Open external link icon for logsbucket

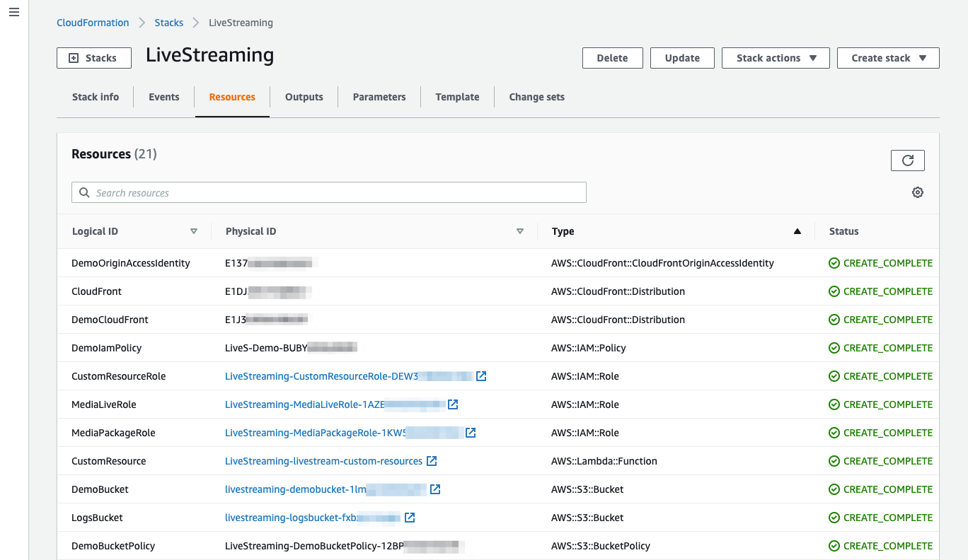click(x=410, y=518)
